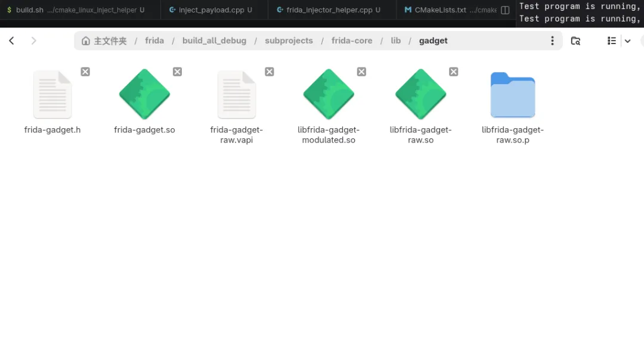Click the split editor icon in tab bar

pos(505,10)
